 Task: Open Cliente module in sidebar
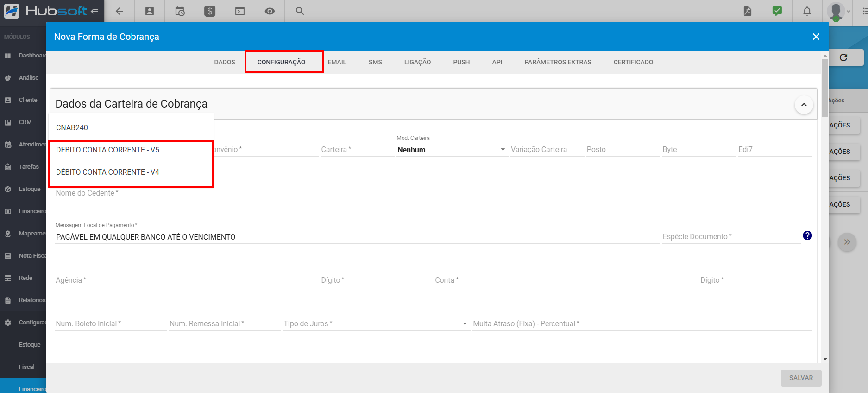[23, 100]
